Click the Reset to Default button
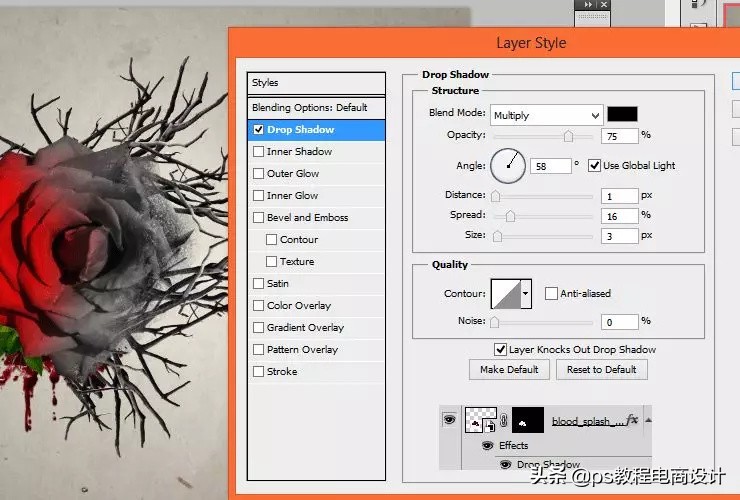Screen dimensions: 740x500 point(601,370)
